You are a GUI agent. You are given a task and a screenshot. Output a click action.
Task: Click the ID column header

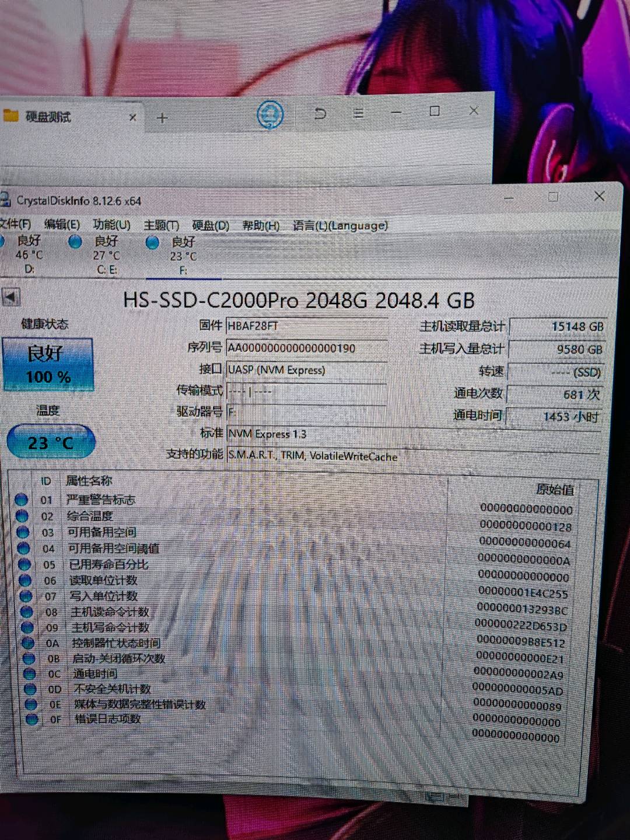[46, 481]
